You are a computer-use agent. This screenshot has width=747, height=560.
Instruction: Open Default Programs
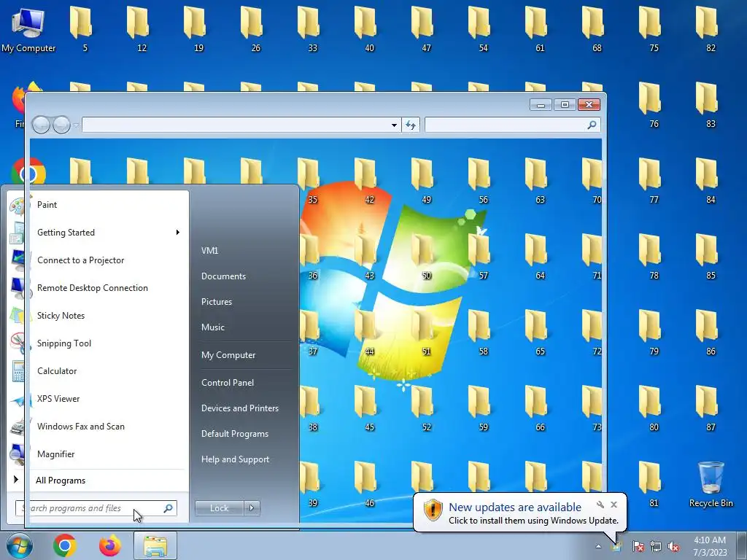pos(244,434)
